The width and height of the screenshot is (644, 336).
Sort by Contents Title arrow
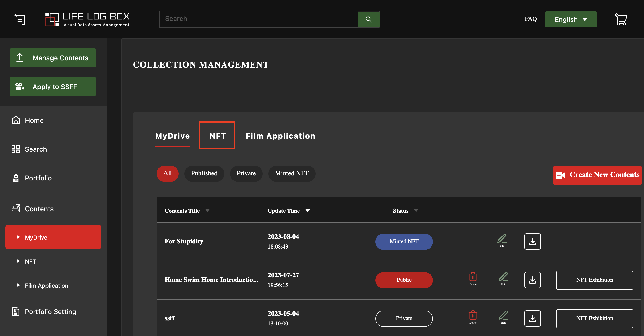[x=207, y=211]
